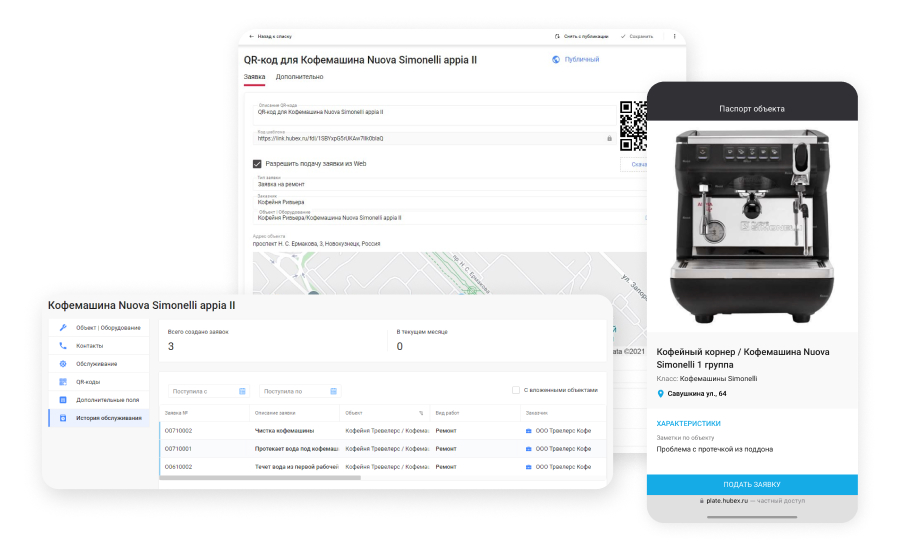Screen dimensions: 900x552
Task: Open История обслуживания in sidebar
Action: 99,418
